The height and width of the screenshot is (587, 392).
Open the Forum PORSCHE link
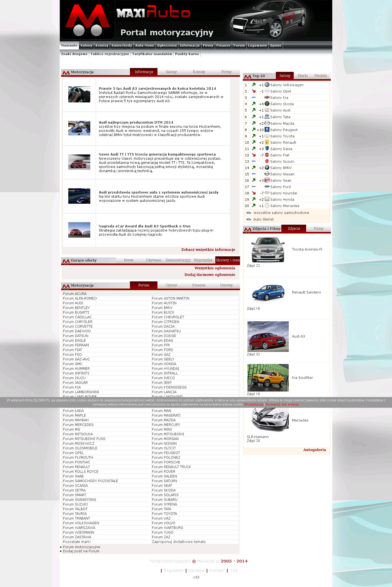pos(166,462)
